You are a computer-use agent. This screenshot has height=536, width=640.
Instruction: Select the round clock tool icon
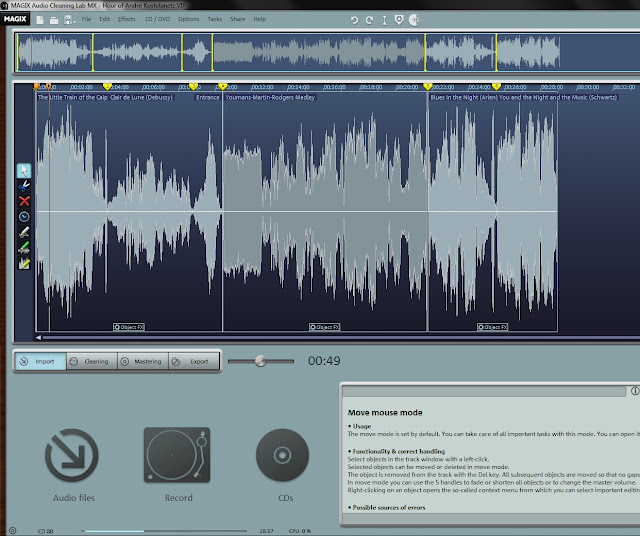(24, 216)
